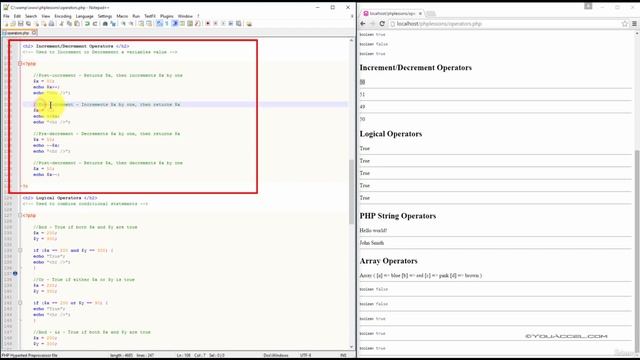
Task: Open the View menu
Action: (x=46, y=16)
